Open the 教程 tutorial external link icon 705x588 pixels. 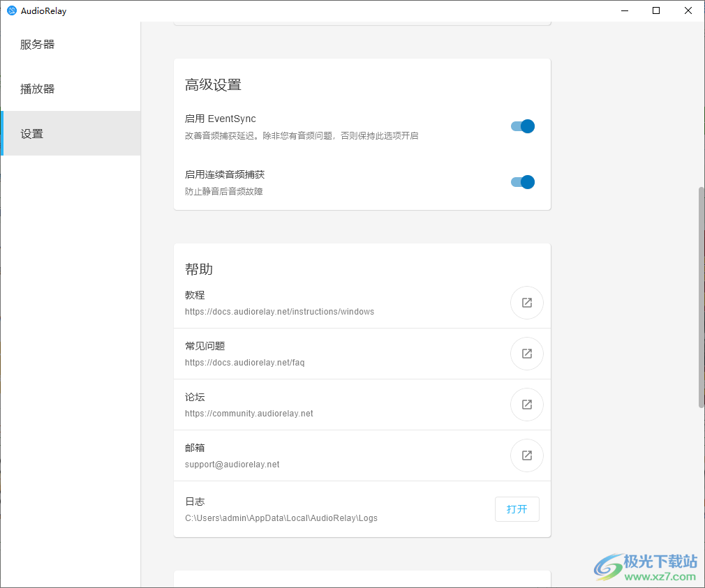(527, 303)
